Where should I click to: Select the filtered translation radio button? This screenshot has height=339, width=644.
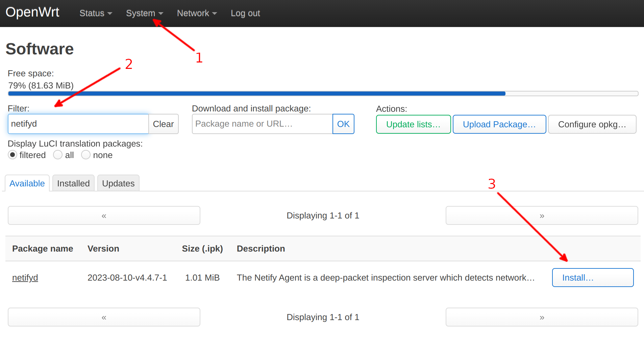pyautogui.click(x=13, y=155)
